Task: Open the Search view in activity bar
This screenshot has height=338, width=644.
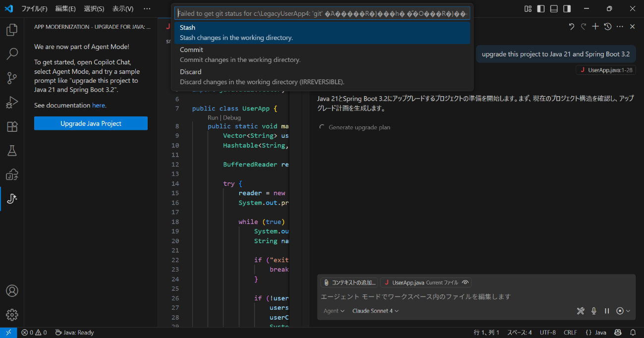Action: coord(12,54)
